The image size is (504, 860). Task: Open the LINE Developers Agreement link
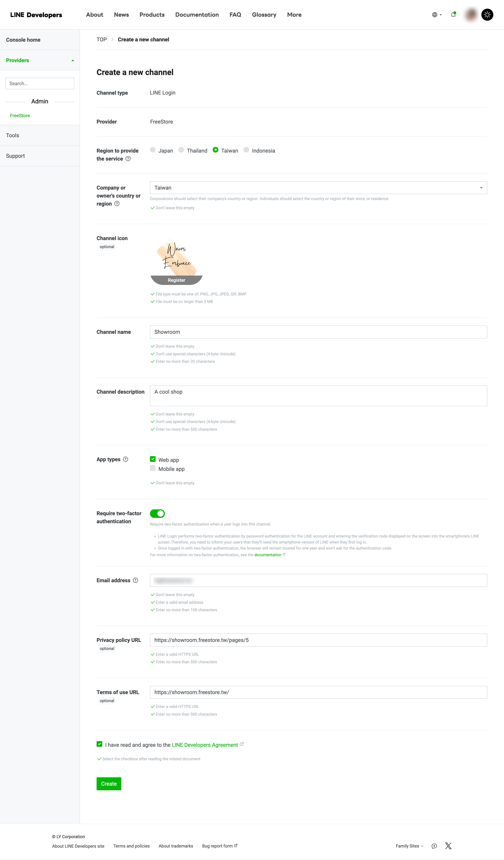[205, 745]
